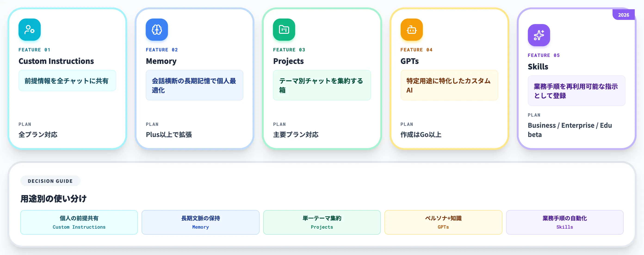
Task: Click the Plus以上で拡張 plan text
Action: coord(169,134)
